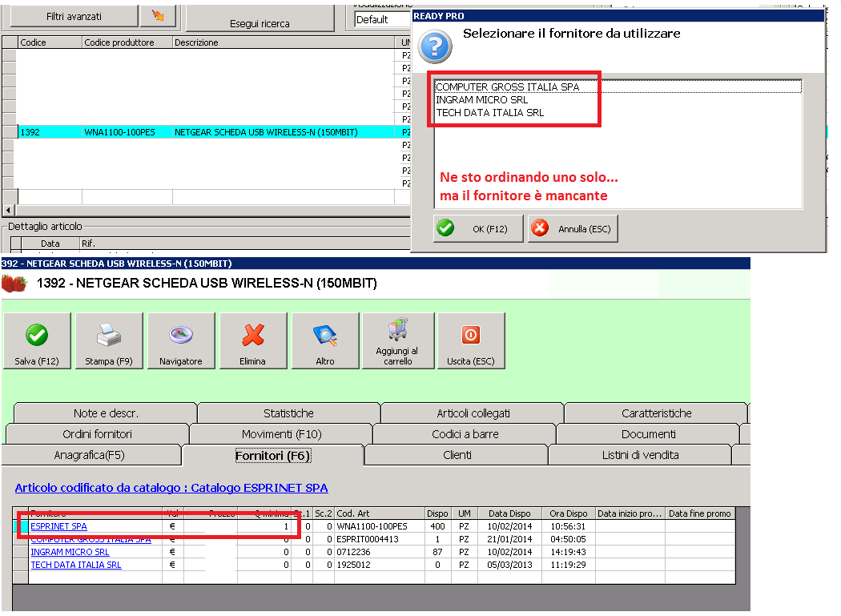The height and width of the screenshot is (616, 841).
Task: Click the Codice column header
Action: coord(50,42)
